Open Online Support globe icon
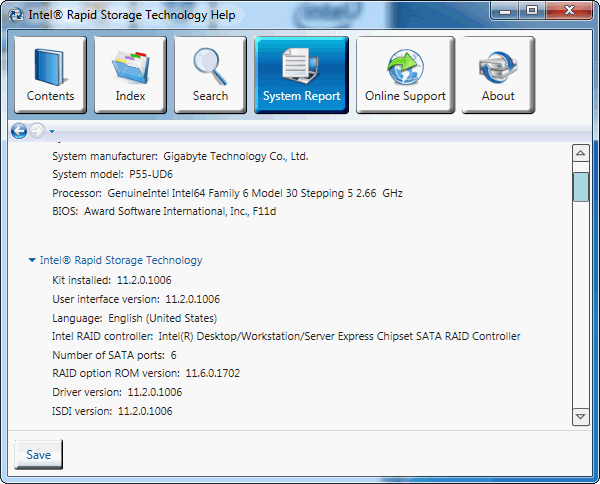 pyautogui.click(x=405, y=75)
